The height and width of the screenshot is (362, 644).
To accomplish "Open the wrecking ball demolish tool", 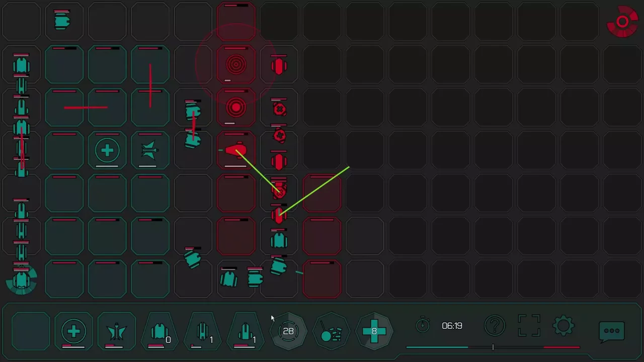I will click(x=331, y=331).
